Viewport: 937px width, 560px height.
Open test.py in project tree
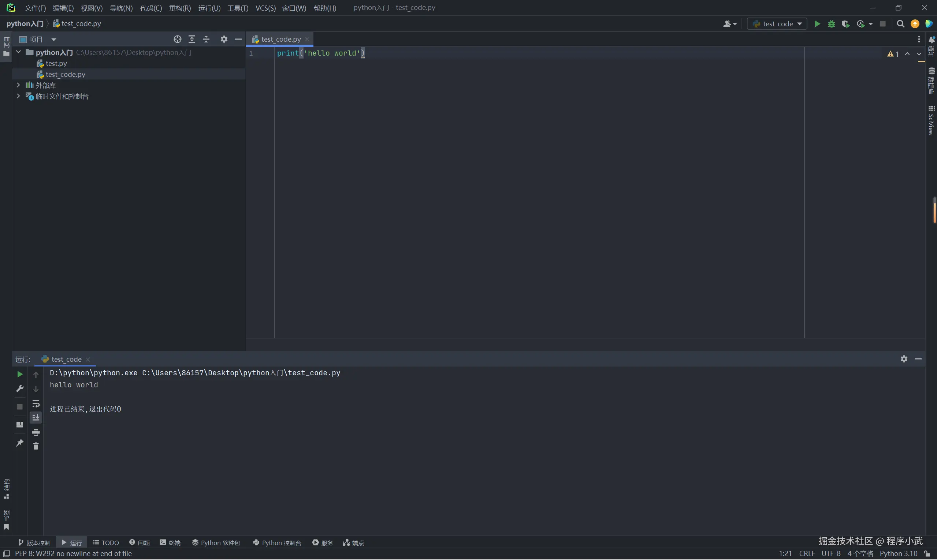[x=56, y=63]
